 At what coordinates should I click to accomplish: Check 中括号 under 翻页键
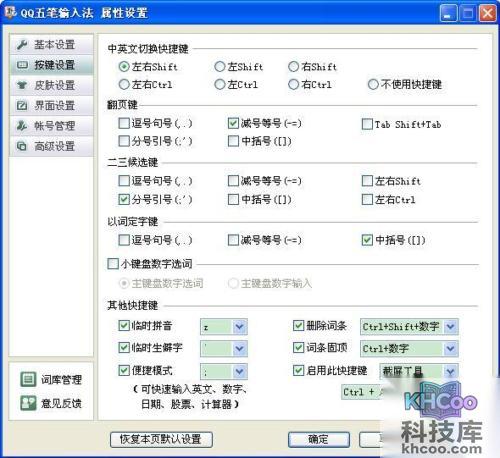coord(233,141)
